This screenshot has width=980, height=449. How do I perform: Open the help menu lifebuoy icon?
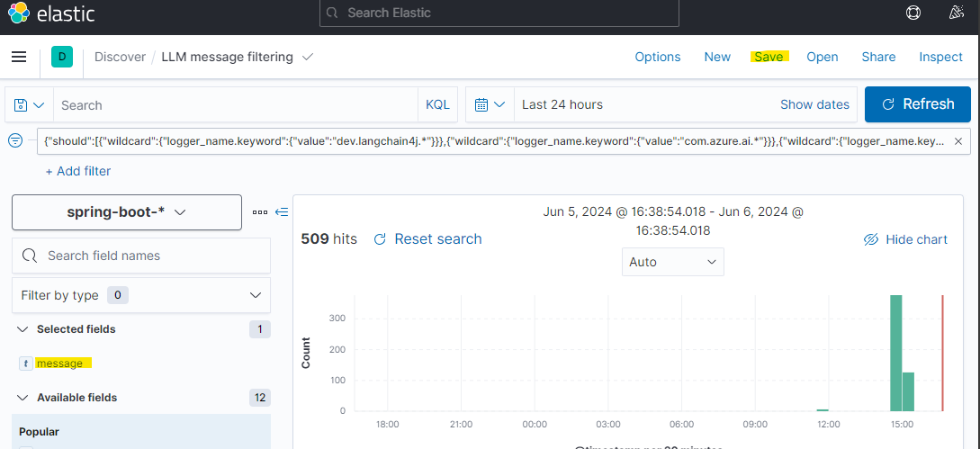click(913, 13)
